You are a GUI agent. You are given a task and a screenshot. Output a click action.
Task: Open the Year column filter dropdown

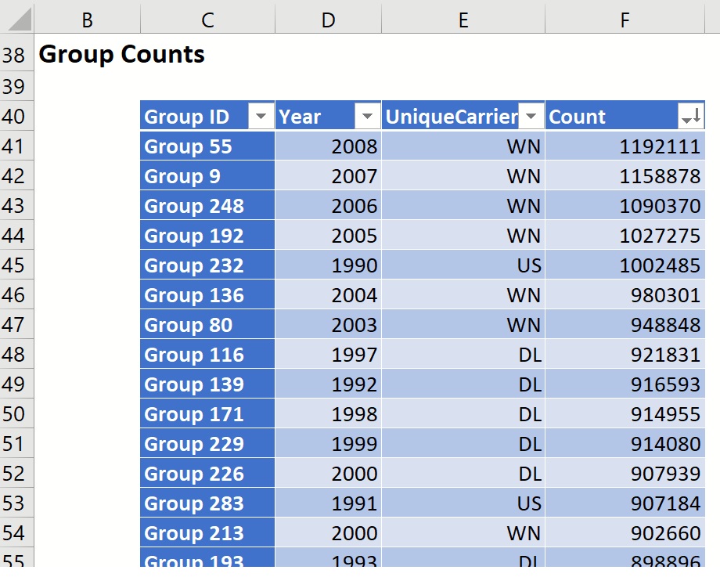point(367,117)
